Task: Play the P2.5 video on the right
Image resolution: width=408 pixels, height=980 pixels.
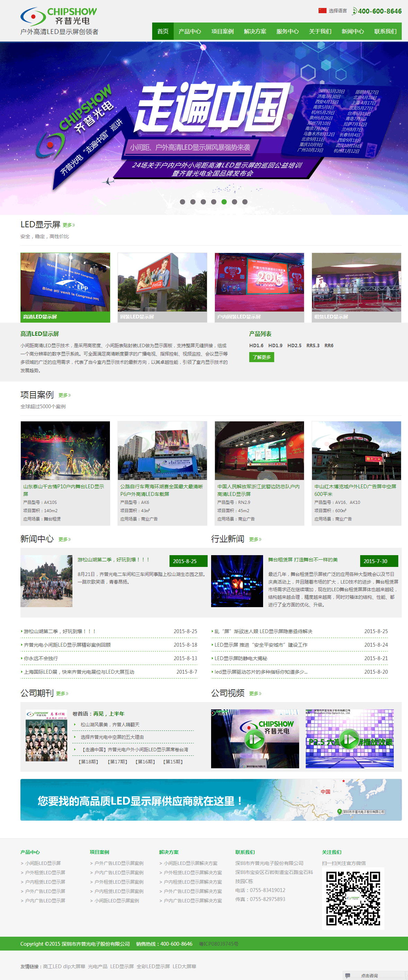Action: click(349, 738)
